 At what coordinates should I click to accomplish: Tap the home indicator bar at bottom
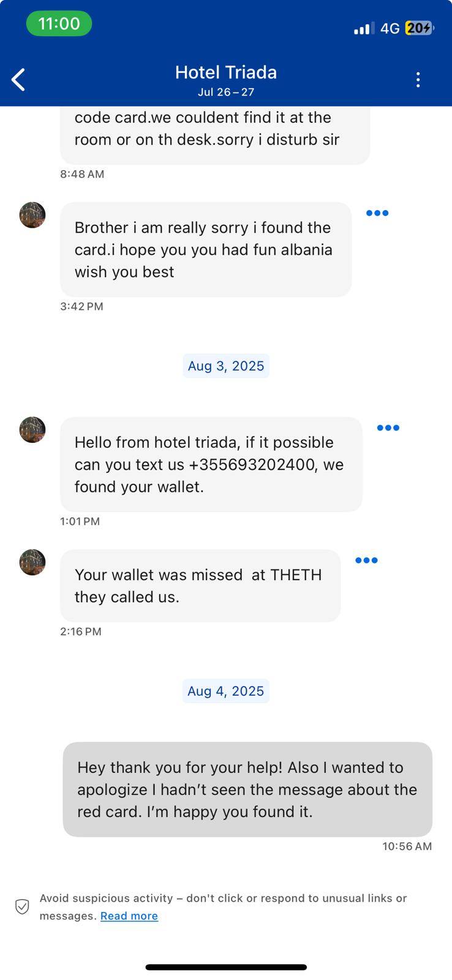coord(226,967)
